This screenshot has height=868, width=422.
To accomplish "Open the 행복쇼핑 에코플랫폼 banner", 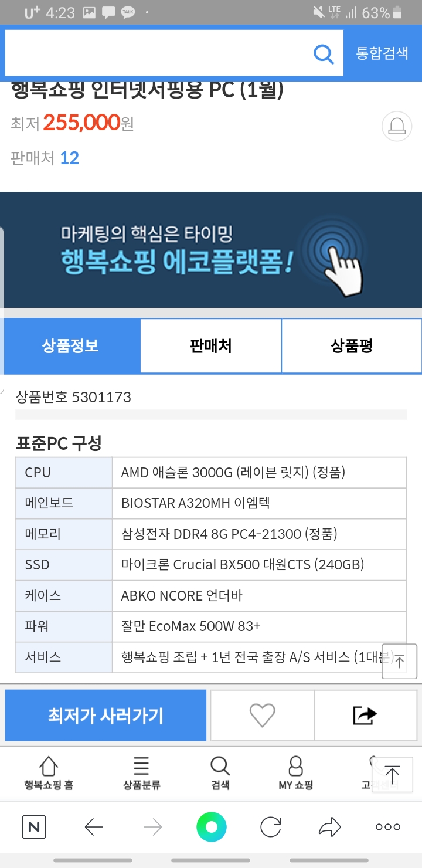I will [211, 249].
